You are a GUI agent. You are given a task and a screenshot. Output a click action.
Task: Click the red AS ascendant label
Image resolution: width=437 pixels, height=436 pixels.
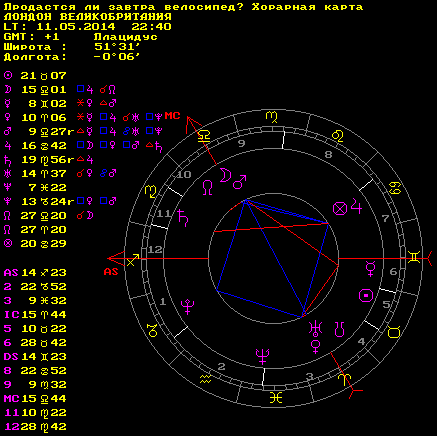(x=111, y=272)
